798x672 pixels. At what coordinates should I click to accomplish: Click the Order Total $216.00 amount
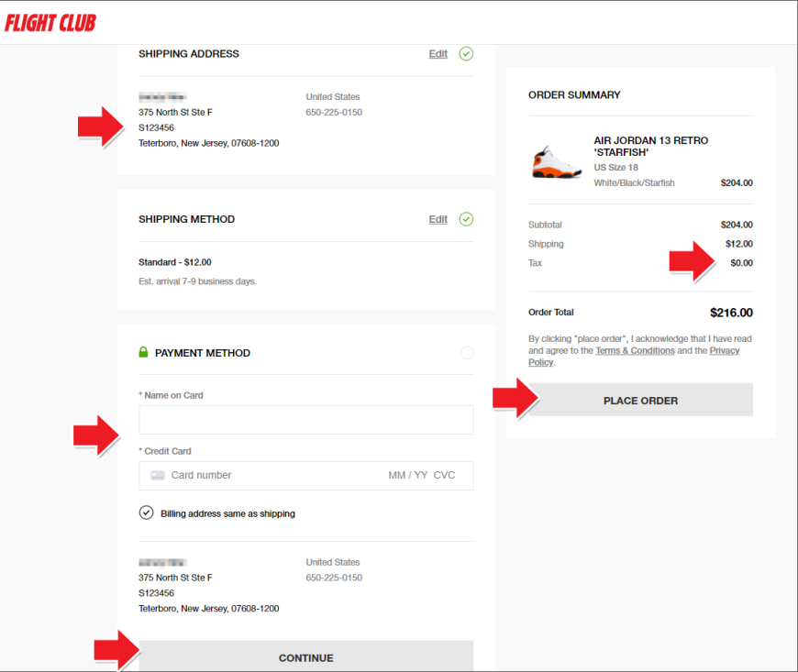coord(731,313)
